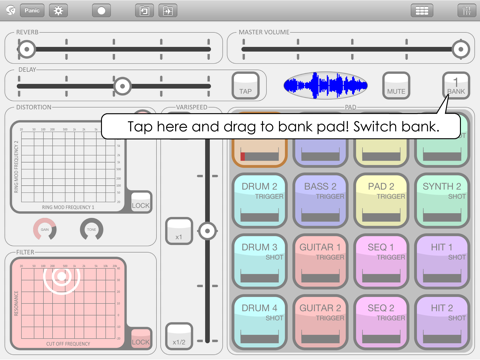The image size is (480, 360).
Task: Open the grid view icon
Action: pyautogui.click(x=422, y=11)
